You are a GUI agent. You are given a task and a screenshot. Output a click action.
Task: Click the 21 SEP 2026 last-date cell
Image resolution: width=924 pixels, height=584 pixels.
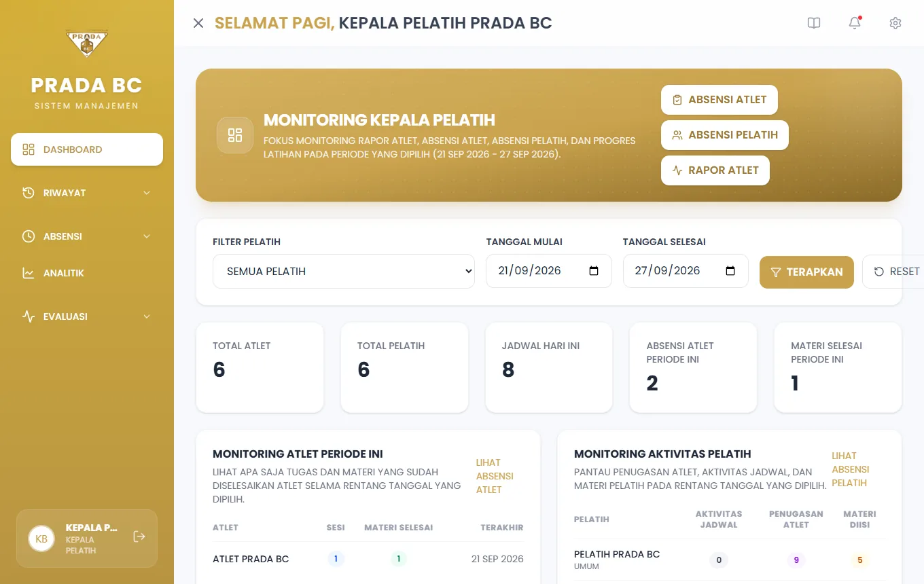497,560
